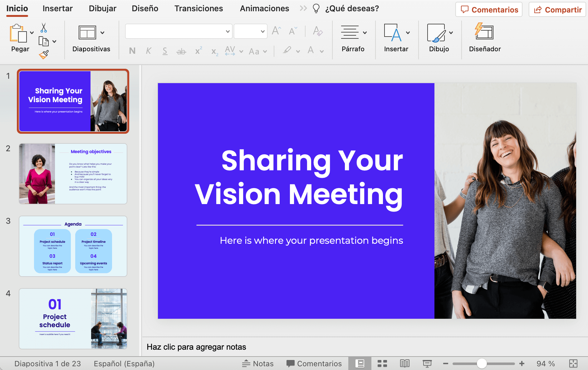This screenshot has height=370, width=588.
Task: Fit slide to current window
Action: pos(573,363)
